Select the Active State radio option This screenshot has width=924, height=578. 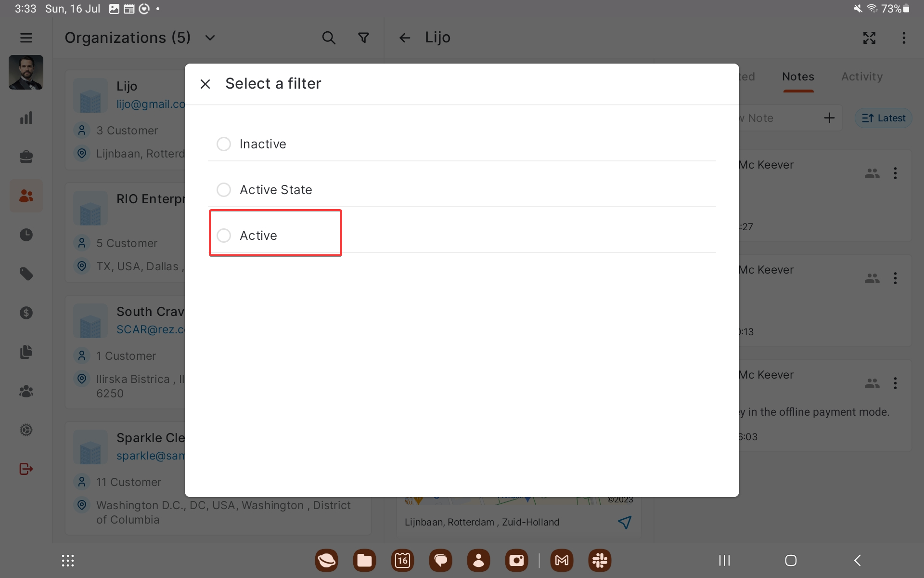coord(224,190)
